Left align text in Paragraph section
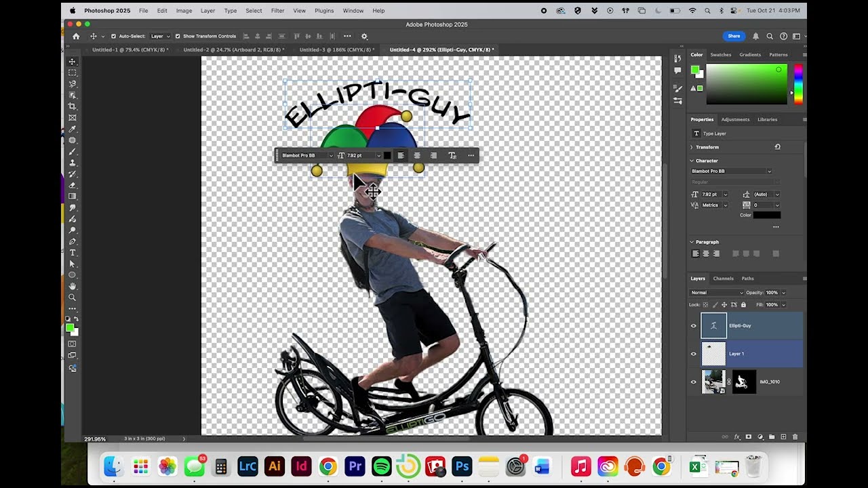Viewport: 868px width, 488px height. tap(695, 253)
